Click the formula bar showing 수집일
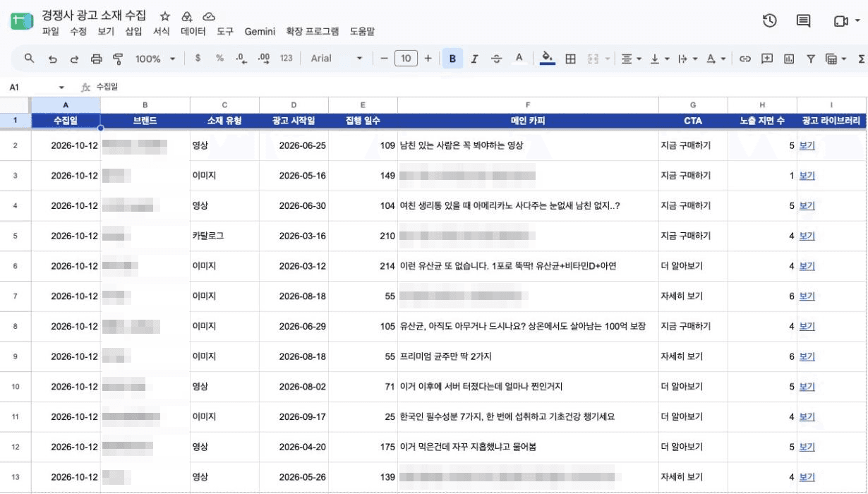Viewport: 868px width, 494px height. (x=480, y=88)
